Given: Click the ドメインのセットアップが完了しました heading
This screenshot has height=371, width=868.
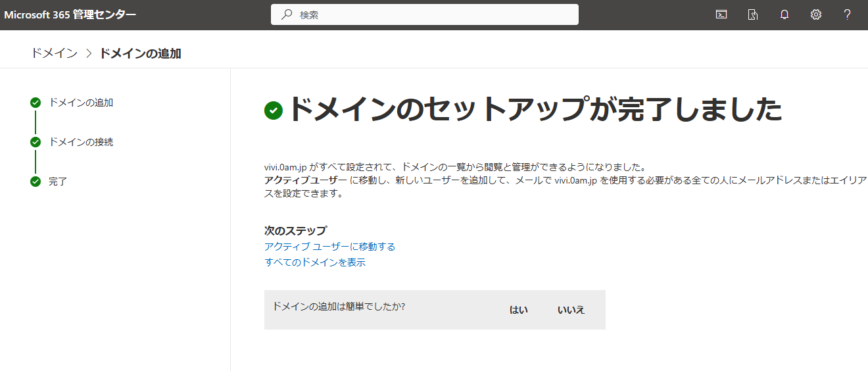Looking at the screenshot, I should click(535, 110).
